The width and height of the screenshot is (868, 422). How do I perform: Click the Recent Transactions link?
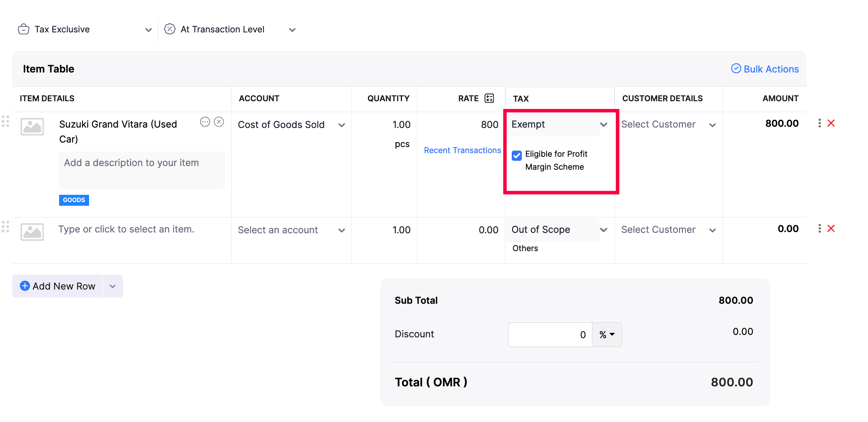(x=462, y=150)
